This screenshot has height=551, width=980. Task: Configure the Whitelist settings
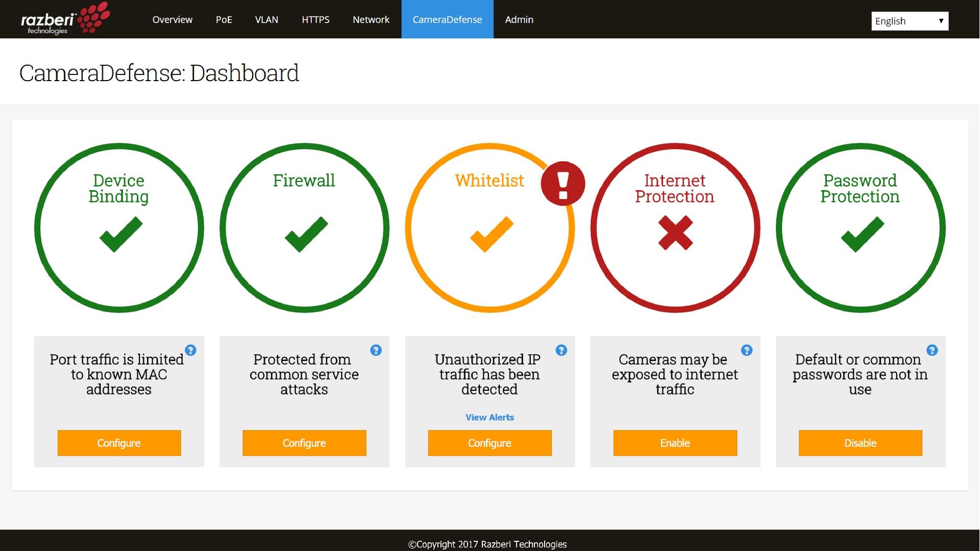(x=489, y=443)
